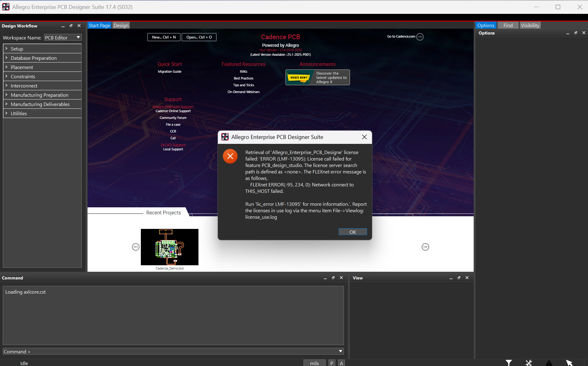Click the previous recent projects arrow
Screen dimensions: 588x366
point(136,247)
